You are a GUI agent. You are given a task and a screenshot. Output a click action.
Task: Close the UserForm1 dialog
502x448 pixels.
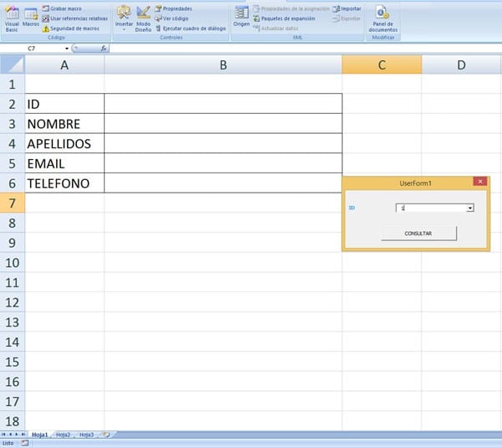coord(479,182)
